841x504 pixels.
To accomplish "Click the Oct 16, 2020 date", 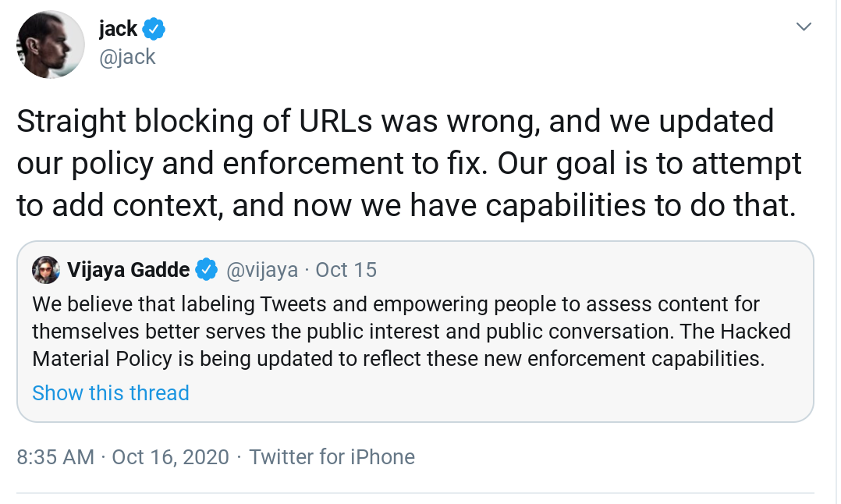I will point(170,457).
